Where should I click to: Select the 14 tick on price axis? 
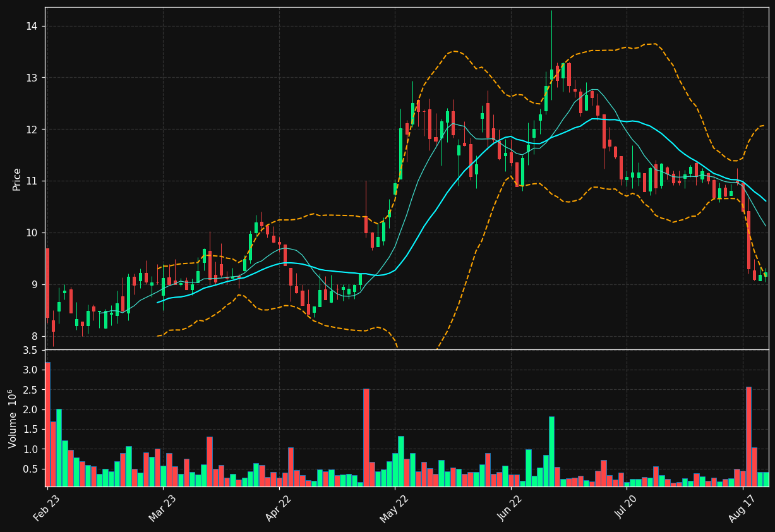32,26
